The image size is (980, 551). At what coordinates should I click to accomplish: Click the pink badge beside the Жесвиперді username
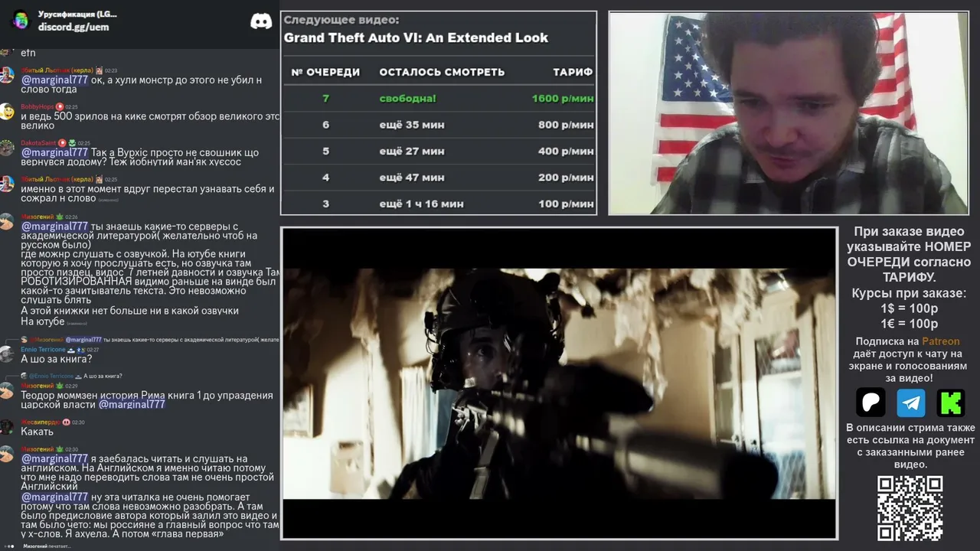67,422
